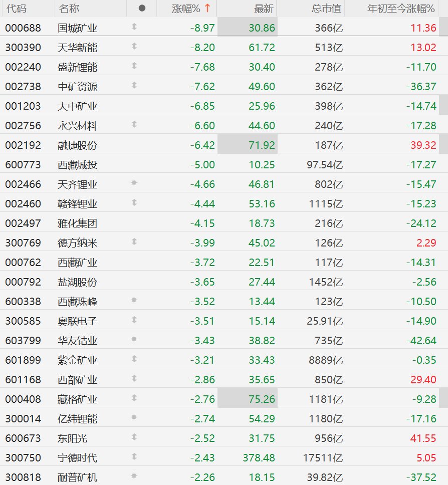Sort by 涨幅% column header
448x485 pixels.
(191, 9)
